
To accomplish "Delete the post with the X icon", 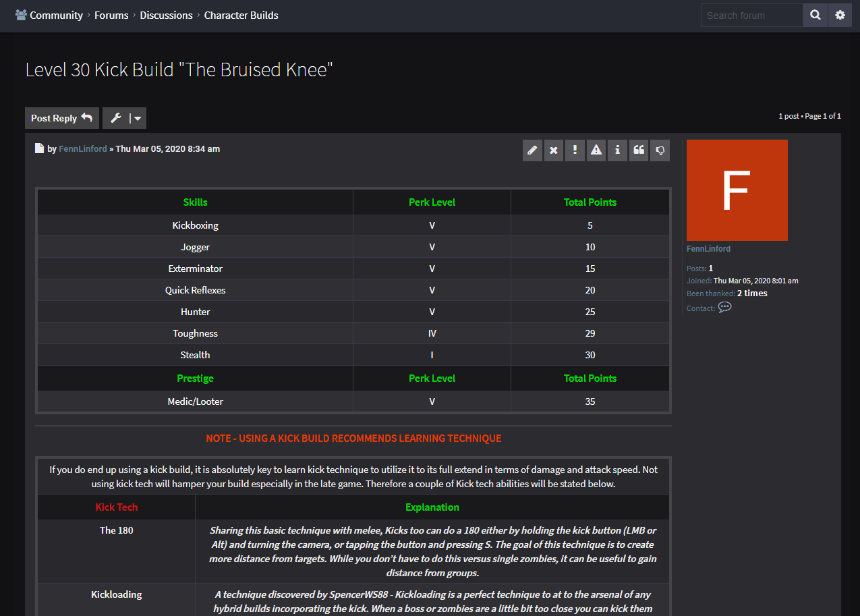I will coord(553,150).
